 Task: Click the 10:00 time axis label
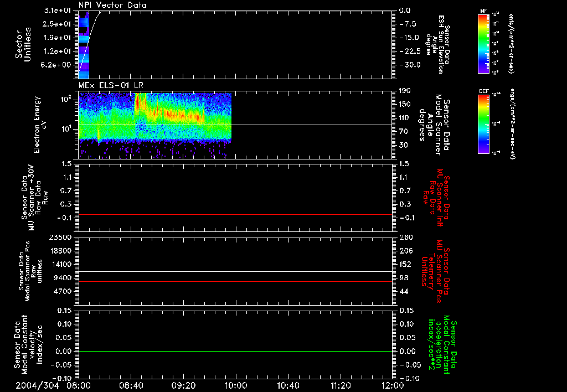coord(236,385)
